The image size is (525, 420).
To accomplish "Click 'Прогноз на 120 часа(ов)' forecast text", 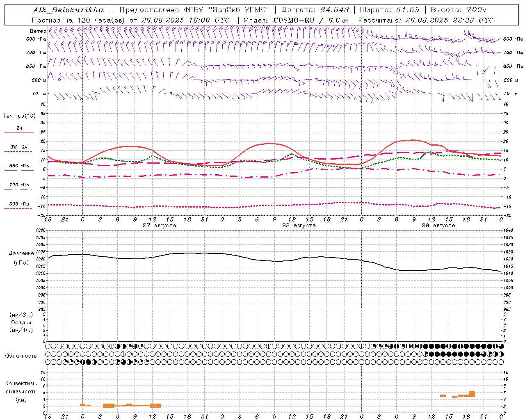I will click(79, 20).
